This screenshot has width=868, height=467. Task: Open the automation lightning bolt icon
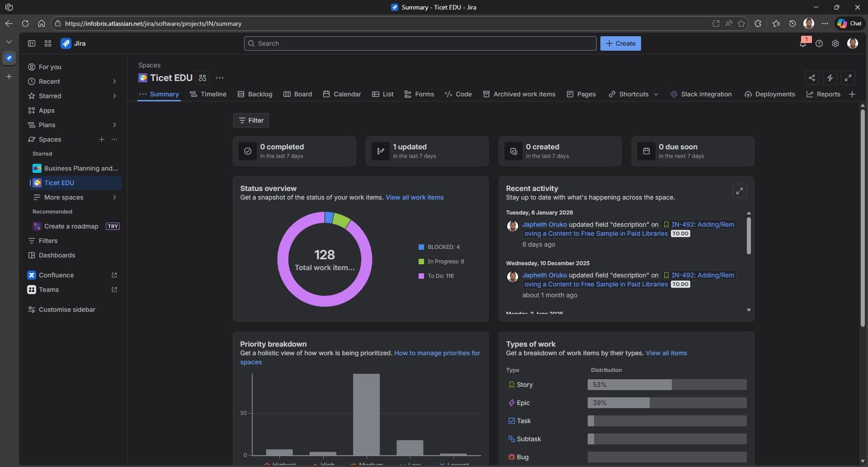point(830,78)
